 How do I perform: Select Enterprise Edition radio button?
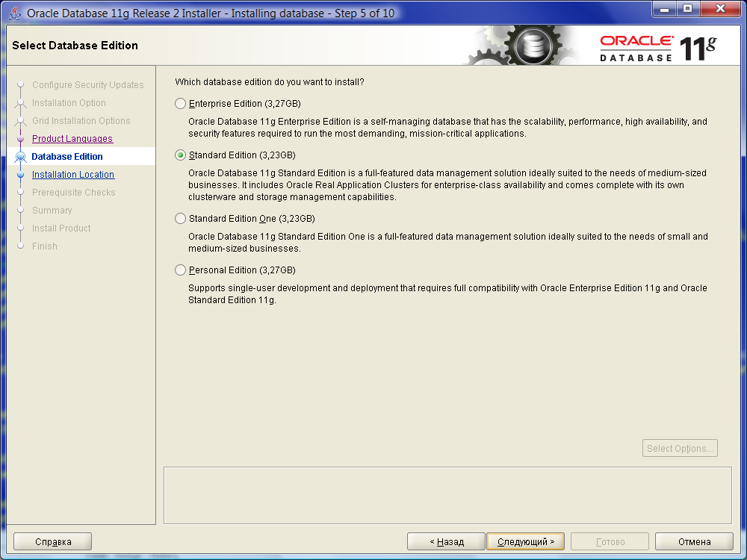pyautogui.click(x=180, y=103)
